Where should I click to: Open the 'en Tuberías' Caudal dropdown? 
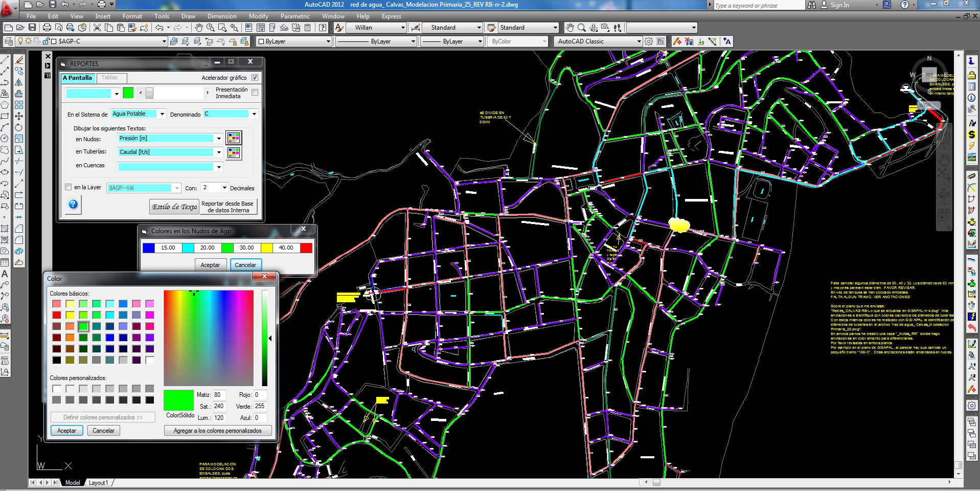point(219,152)
